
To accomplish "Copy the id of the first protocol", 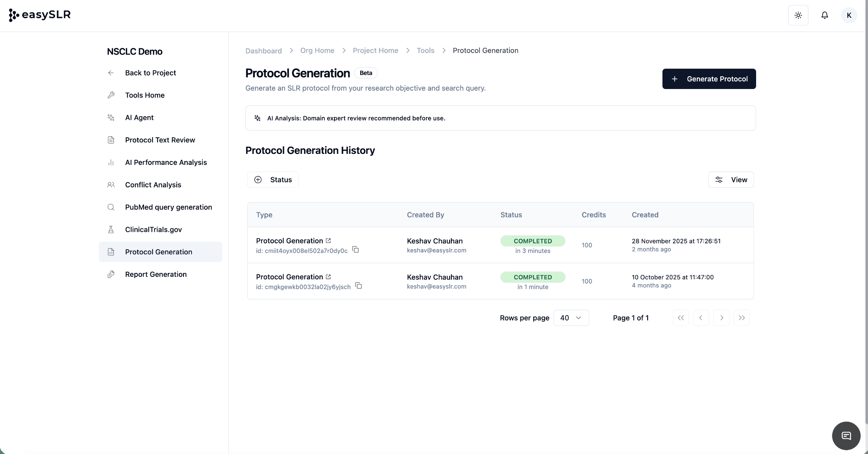I will pos(356,250).
